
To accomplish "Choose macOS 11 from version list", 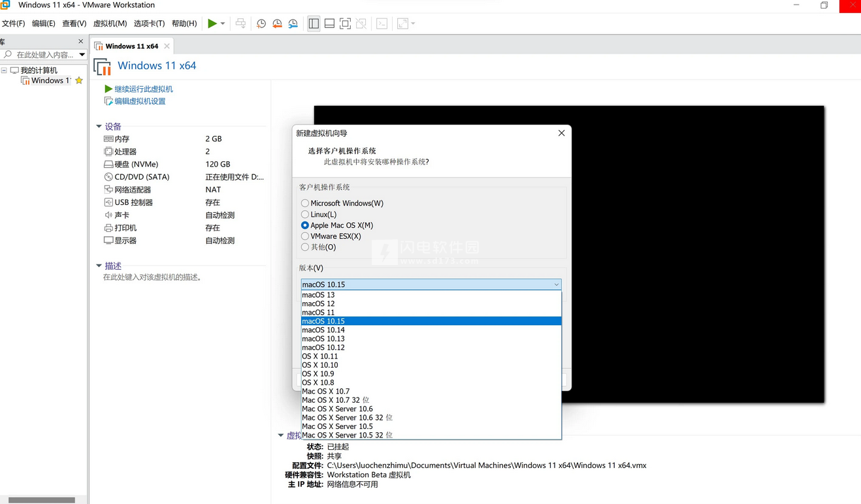I will coord(431,313).
